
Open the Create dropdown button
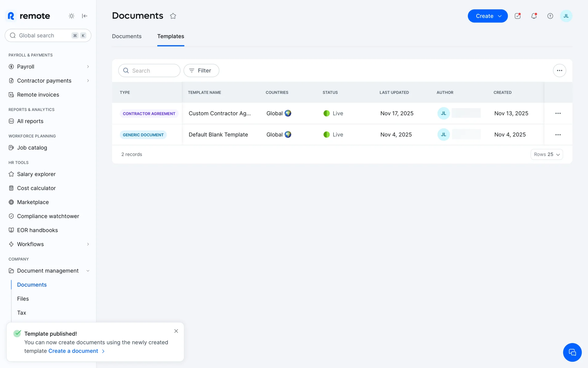tap(488, 16)
